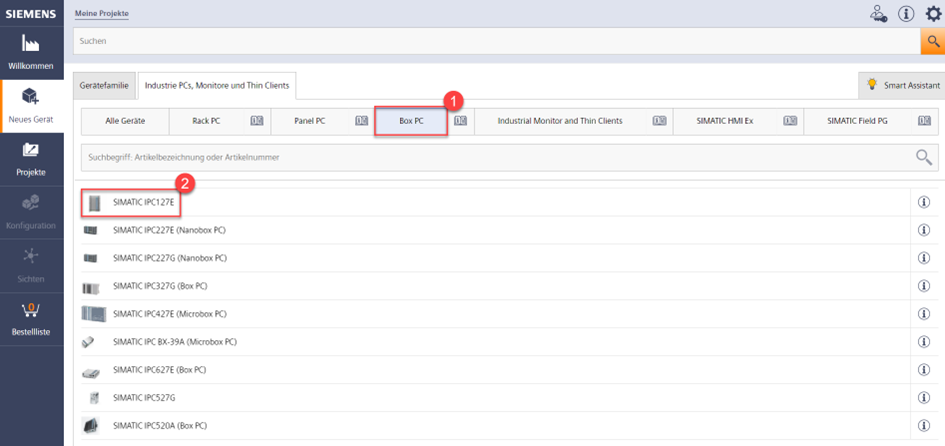
Task: Show info for SIMATIC IPC227G Nanobox
Action: (923, 258)
